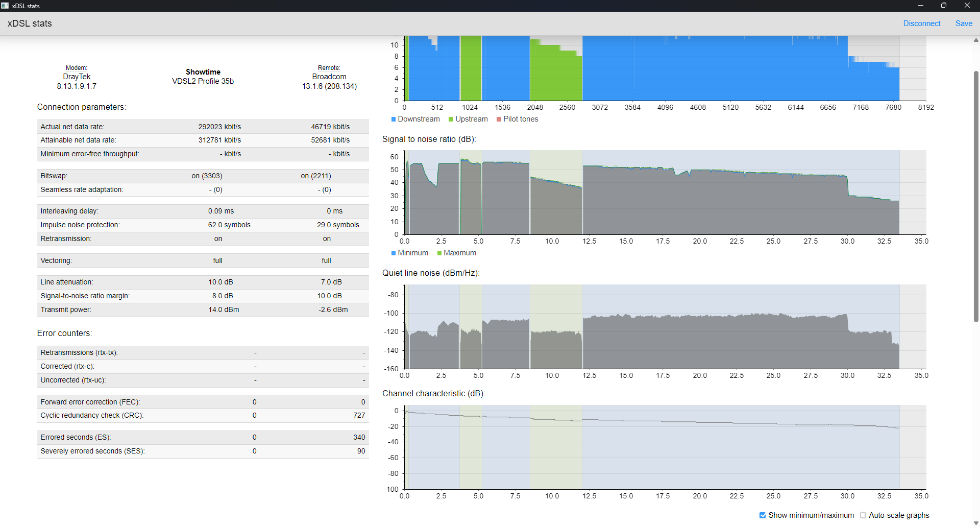Image resolution: width=980 pixels, height=527 pixels.
Task: Select the '52681 kbit/s' attainable rate value
Action: 330,140
